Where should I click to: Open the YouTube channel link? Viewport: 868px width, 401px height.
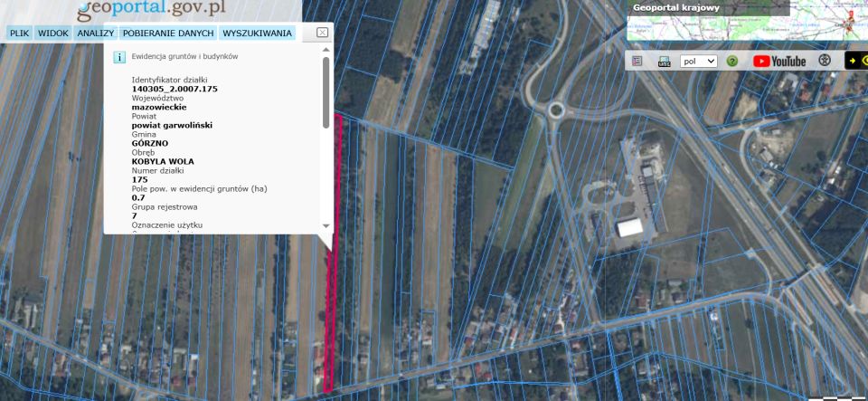click(x=778, y=61)
